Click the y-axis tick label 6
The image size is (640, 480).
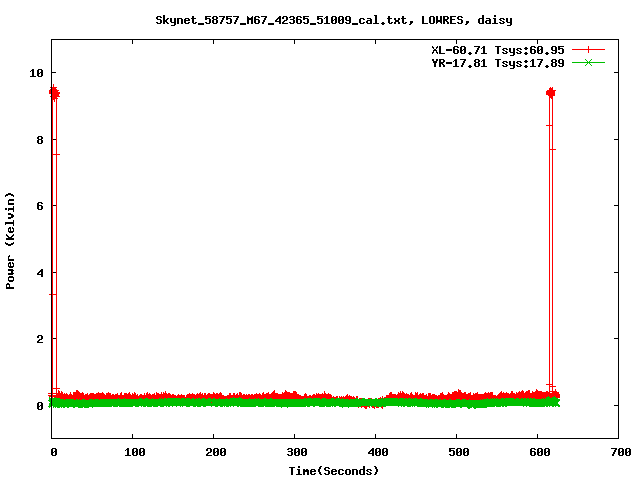[x=40, y=206]
